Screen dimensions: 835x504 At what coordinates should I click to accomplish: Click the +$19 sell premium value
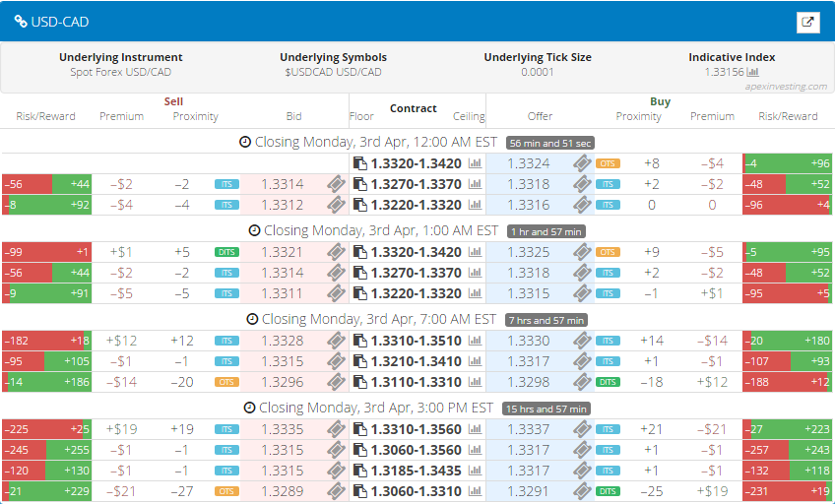click(x=121, y=429)
